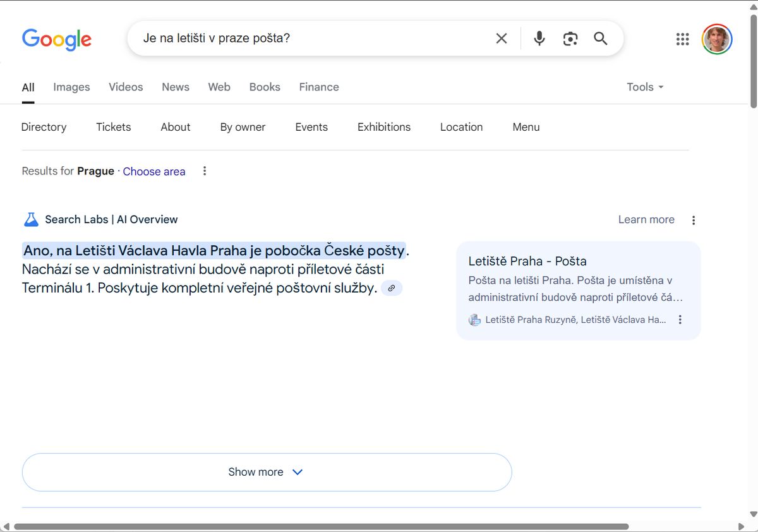Open options next to Choose area
Viewport: 758px width, 532px height.
point(204,171)
